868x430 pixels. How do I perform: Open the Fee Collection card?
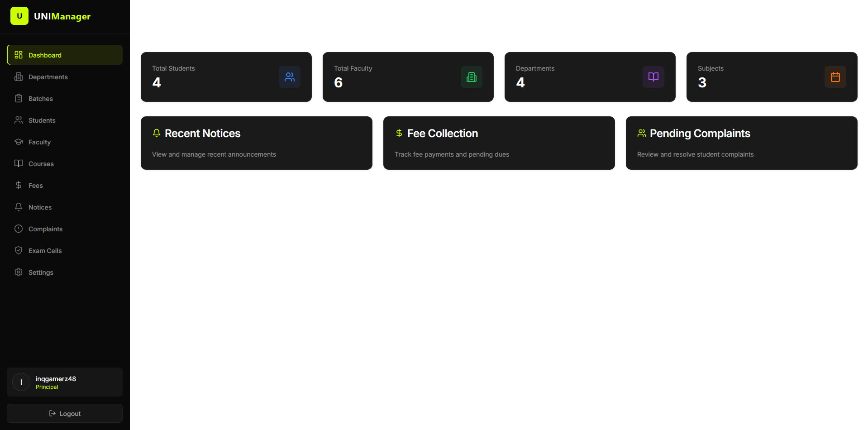pos(499,143)
